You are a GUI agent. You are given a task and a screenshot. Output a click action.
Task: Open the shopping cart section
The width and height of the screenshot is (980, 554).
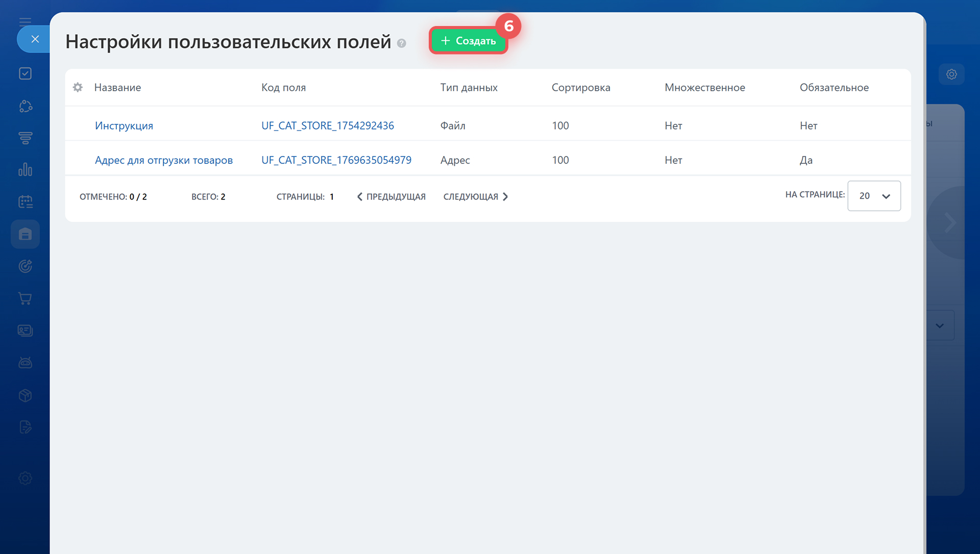[x=25, y=298]
